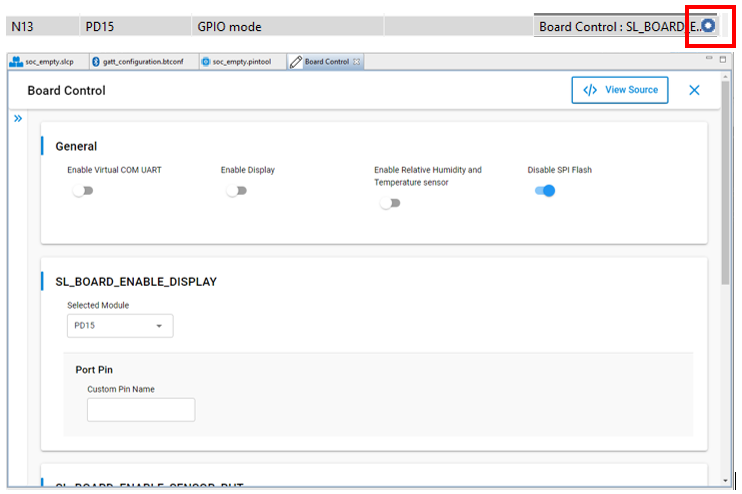Toggle Enable Virtual COM UART switch
742x494 pixels.
click(x=83, y=191)
